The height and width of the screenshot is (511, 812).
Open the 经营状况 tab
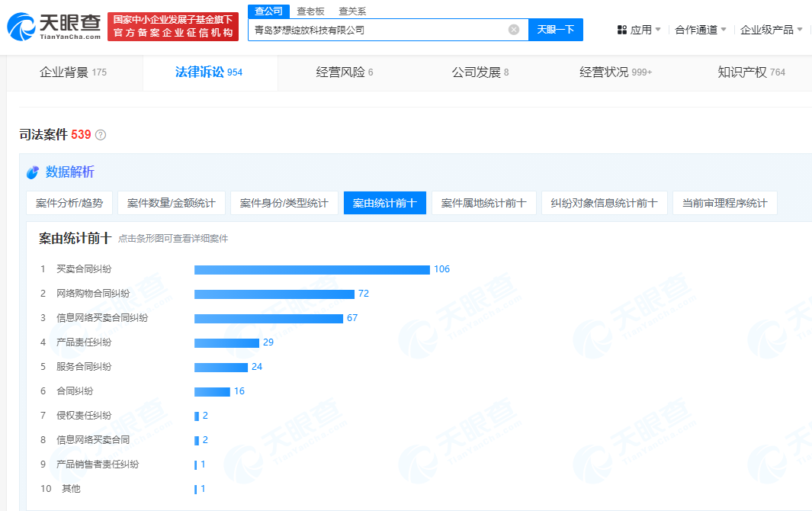[x=615, y=72]
